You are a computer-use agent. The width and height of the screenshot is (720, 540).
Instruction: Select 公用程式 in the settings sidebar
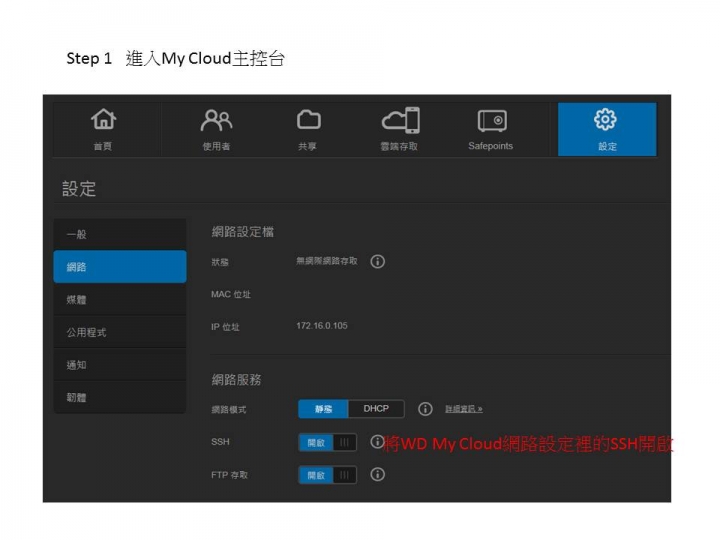(120, 332)
